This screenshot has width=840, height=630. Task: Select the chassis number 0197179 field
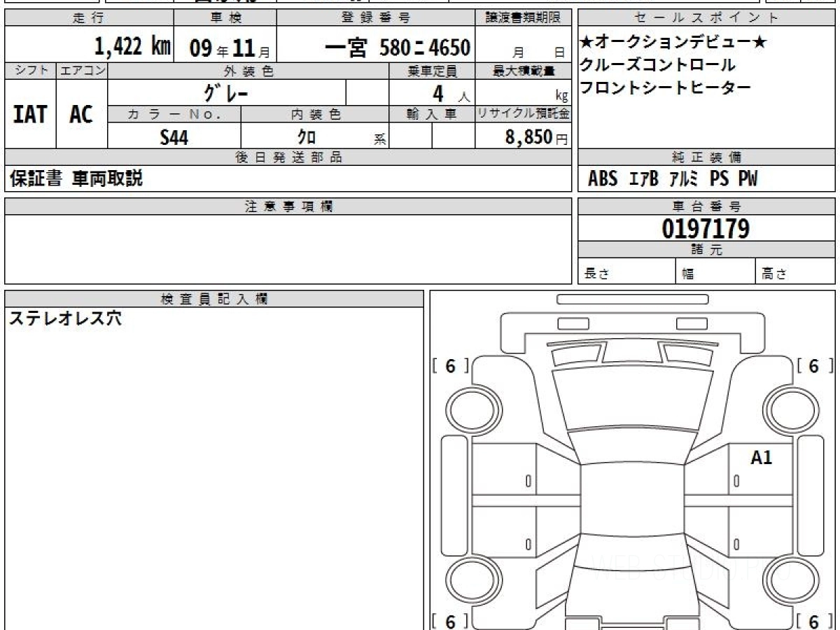[706, 228]
